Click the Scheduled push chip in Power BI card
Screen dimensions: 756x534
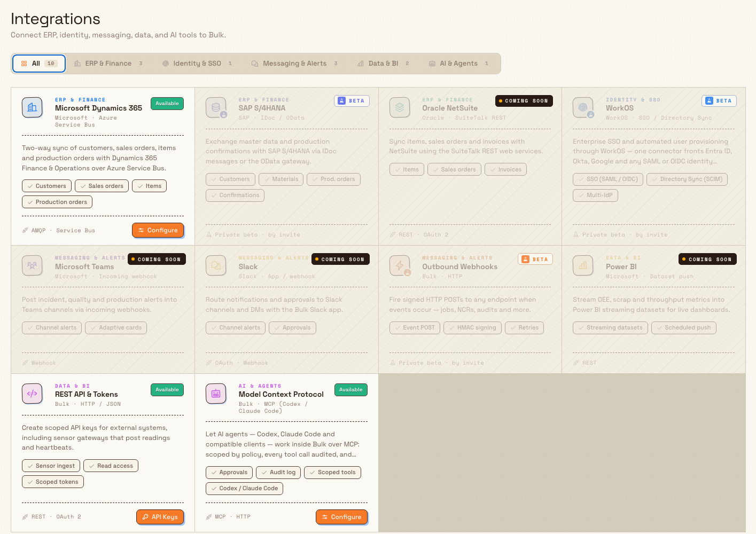tap(684, 328)
